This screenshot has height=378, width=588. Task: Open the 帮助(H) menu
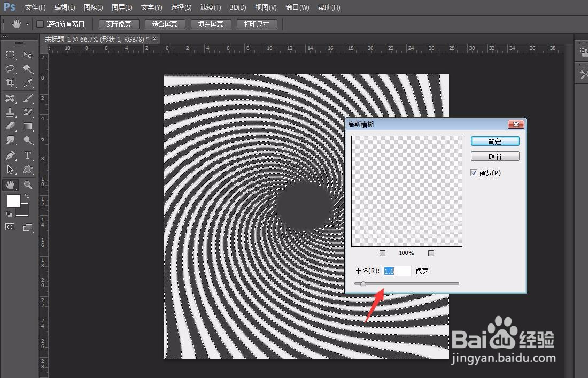[329, 7]
